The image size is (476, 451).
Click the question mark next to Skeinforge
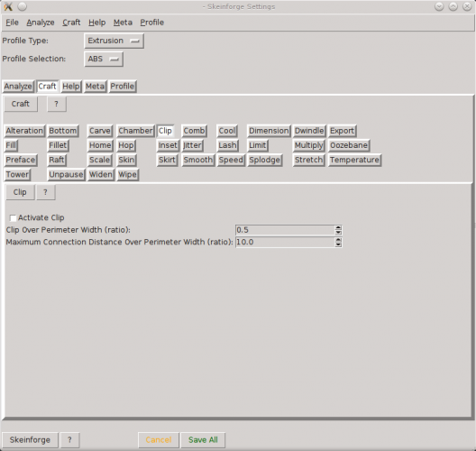pyautogui.click(x=69, y=440)
